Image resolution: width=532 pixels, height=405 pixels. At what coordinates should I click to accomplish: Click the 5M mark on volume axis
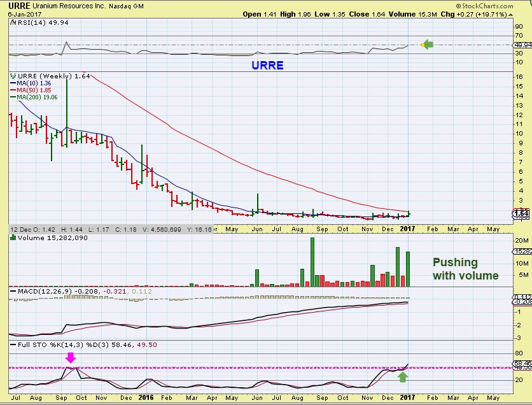[x=523, y=275]
